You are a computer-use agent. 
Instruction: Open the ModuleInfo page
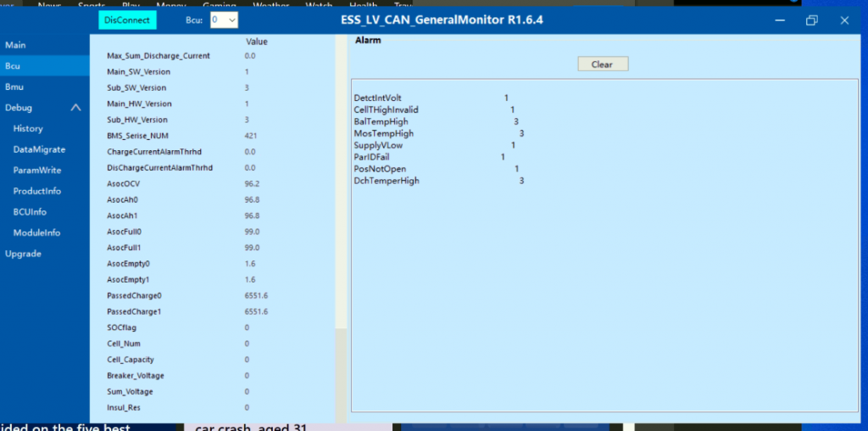pyautogui.click(x=36, y=232)
